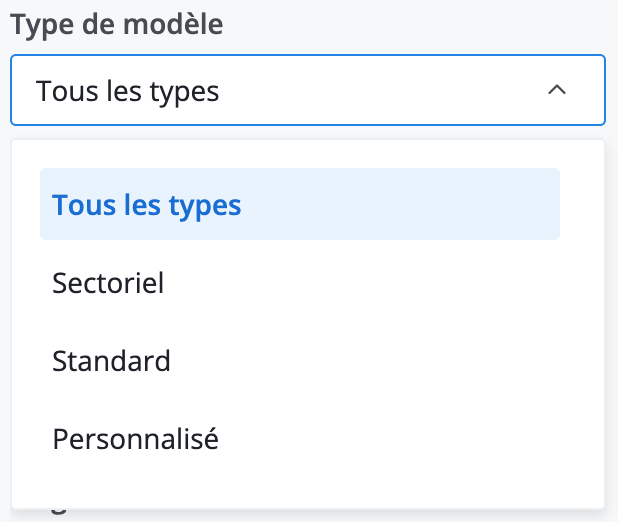Set model type to Standard
Viewport: 618px width, 522px height.
(300, 361)
